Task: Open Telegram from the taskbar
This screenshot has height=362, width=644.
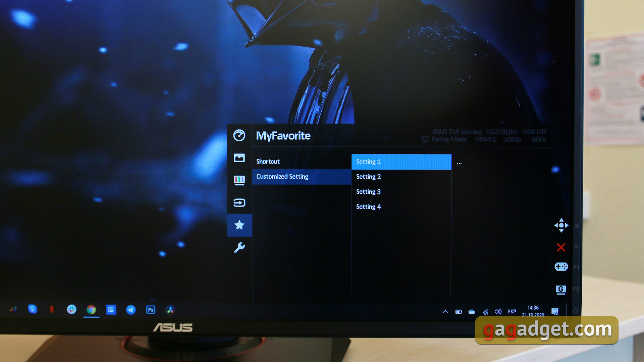Action: click(131, 310)
